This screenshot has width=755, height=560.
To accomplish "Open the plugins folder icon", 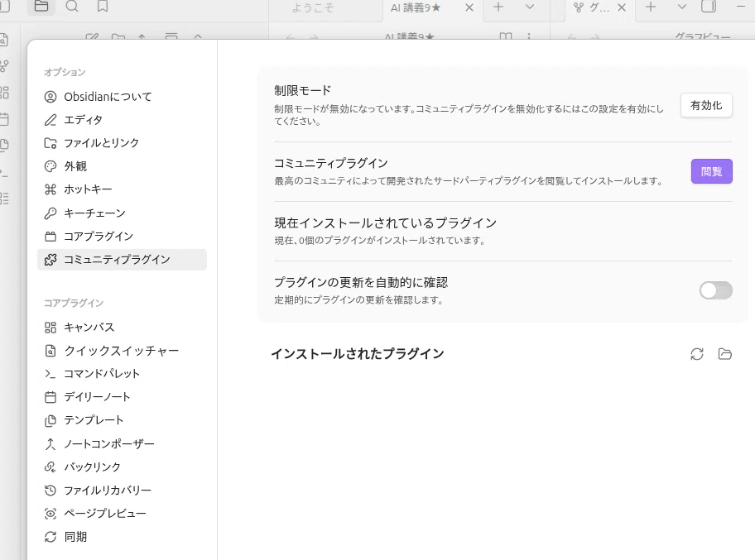I will click(x=724, y=354).
